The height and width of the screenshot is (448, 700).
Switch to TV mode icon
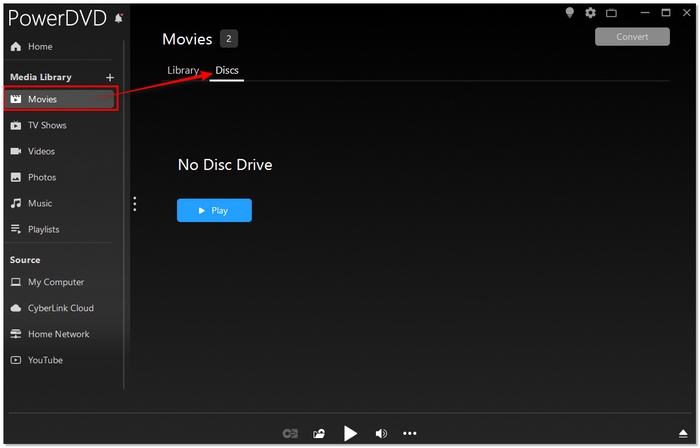pyautogui.click(x=611, y=13)
